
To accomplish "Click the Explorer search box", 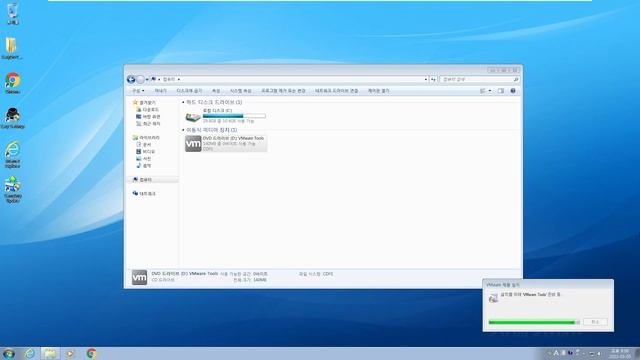I will [x=479, y=79].
